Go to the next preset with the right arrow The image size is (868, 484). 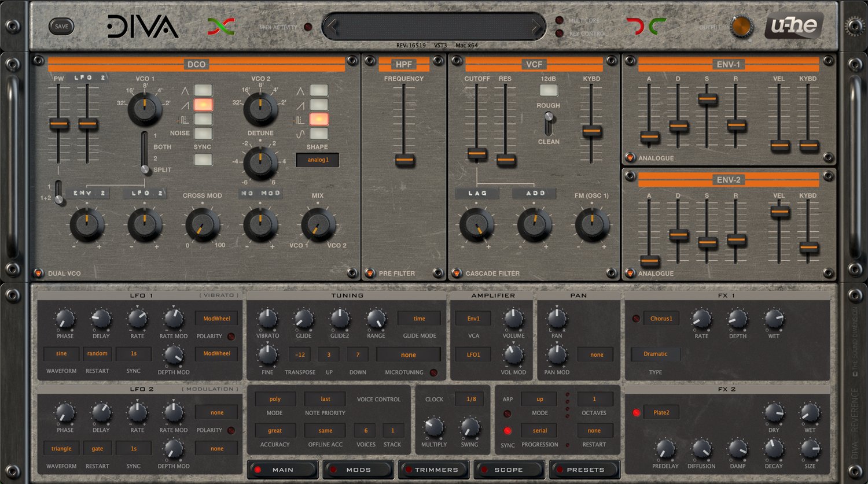pos(537,26)
